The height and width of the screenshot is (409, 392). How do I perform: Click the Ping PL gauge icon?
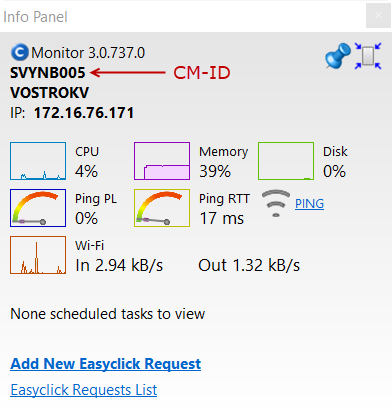pos(38,208)
